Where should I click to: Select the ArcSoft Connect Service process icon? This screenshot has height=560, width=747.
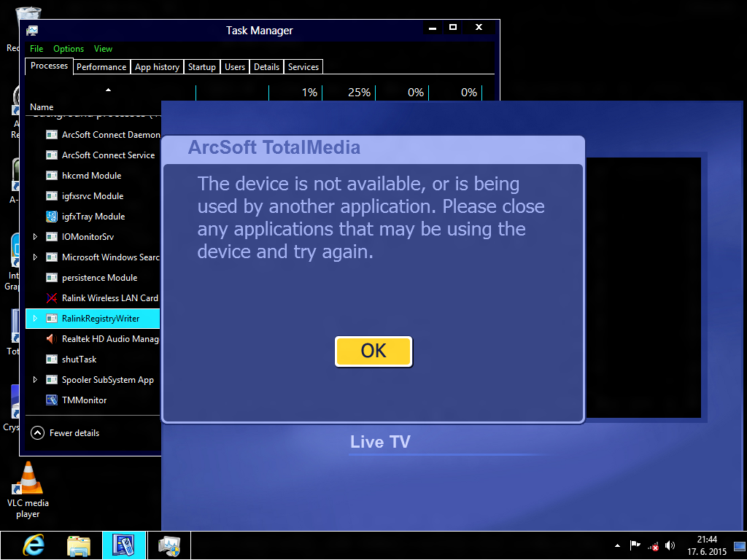[52, 155]
